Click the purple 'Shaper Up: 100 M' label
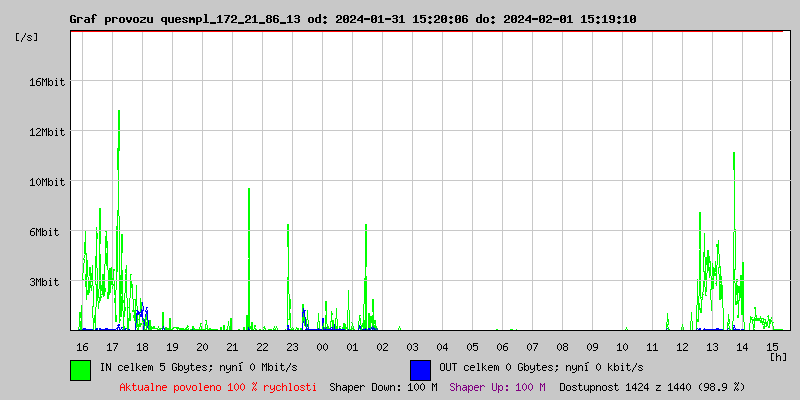Screen dimensions: 800x400 coord(497,387)
